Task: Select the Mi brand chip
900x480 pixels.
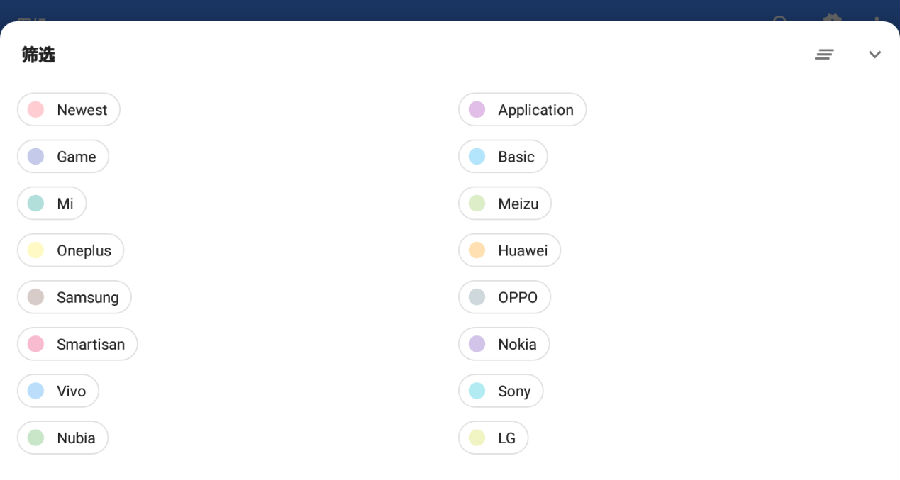Action: coord(52,203)
